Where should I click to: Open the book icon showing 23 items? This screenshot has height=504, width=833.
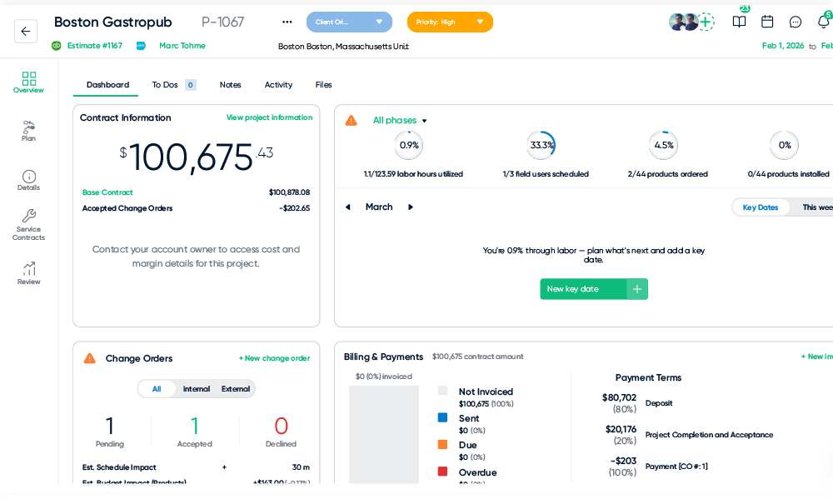pos(739,22)
